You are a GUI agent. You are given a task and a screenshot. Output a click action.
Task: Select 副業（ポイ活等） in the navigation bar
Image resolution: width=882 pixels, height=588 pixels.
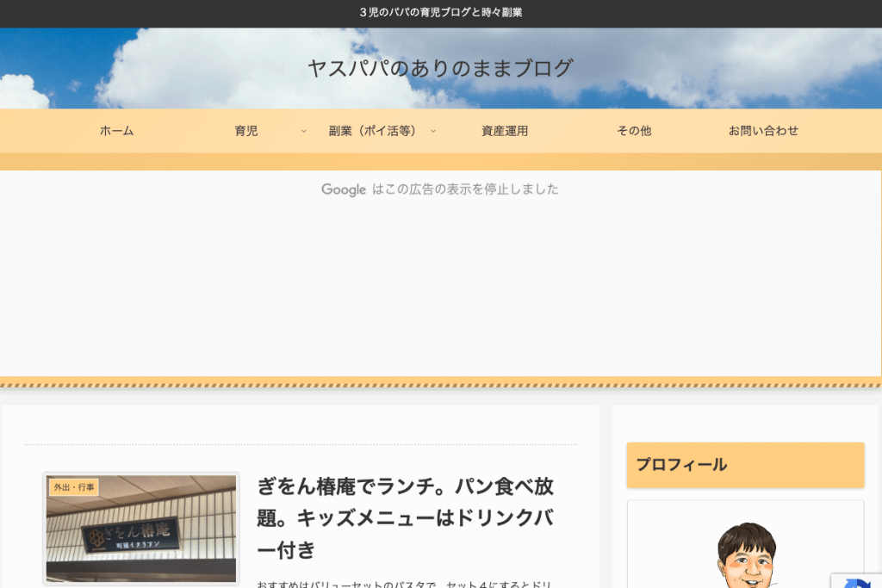372,131
